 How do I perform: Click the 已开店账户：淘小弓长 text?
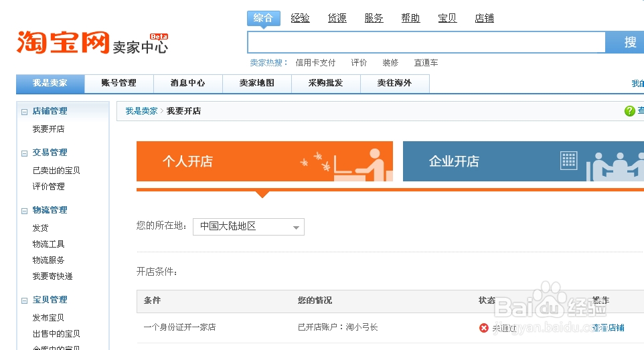[337, 327]
